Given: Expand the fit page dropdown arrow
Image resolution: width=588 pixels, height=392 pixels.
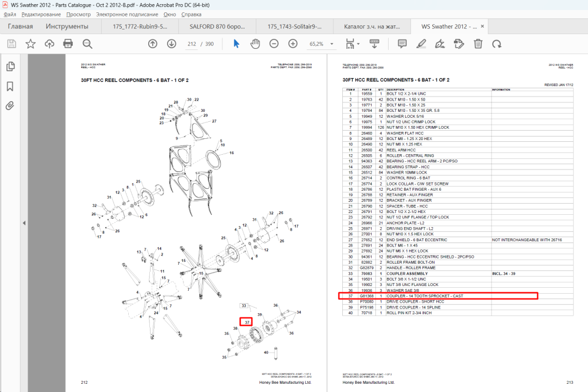Looking at the screenshot, I should tap(358, 44).
